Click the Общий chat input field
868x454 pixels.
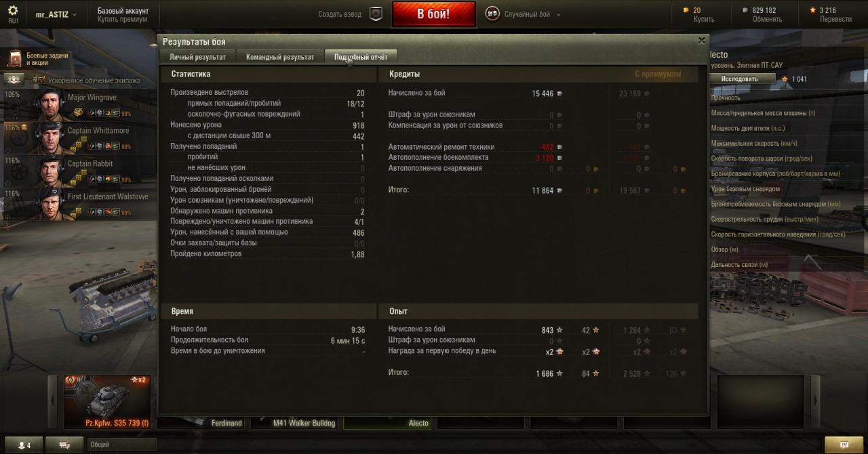[x=121, y=445]
